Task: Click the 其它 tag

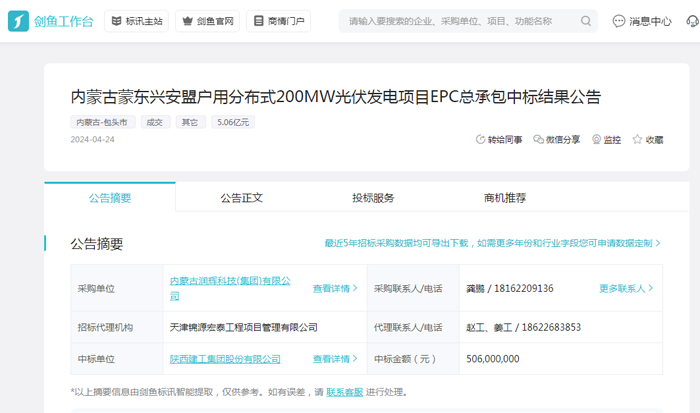Action: click(191, 122)
